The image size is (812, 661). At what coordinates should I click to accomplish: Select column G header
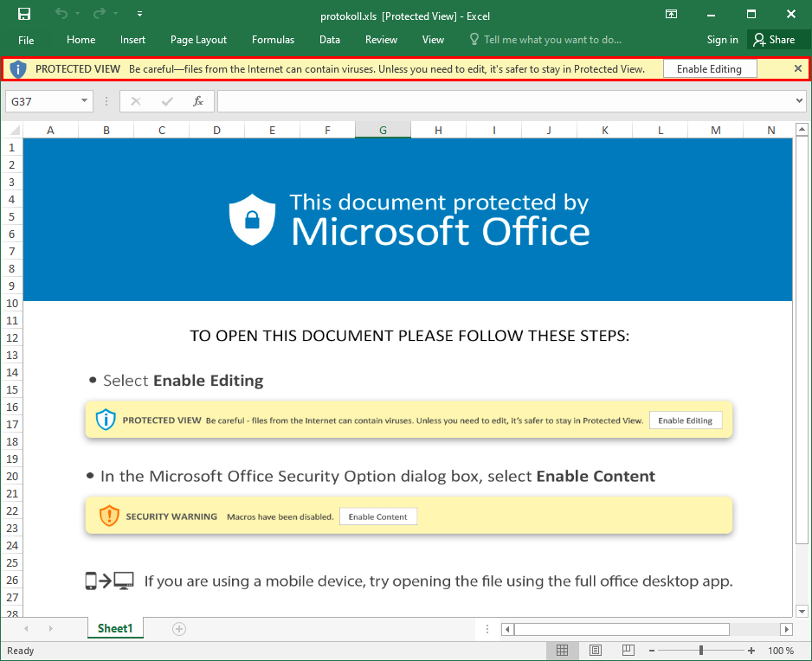tap(383, 130)
